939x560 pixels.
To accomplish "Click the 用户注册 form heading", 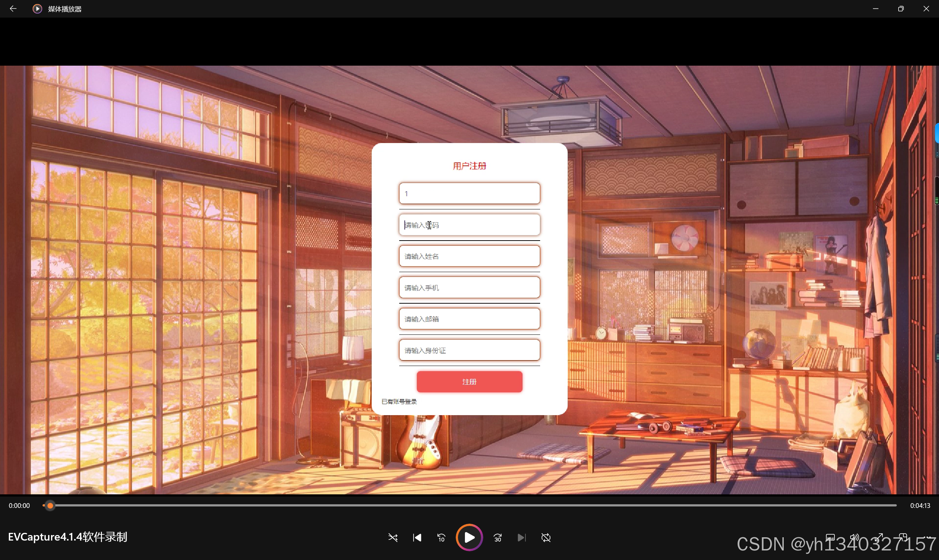I will point(469,166).
